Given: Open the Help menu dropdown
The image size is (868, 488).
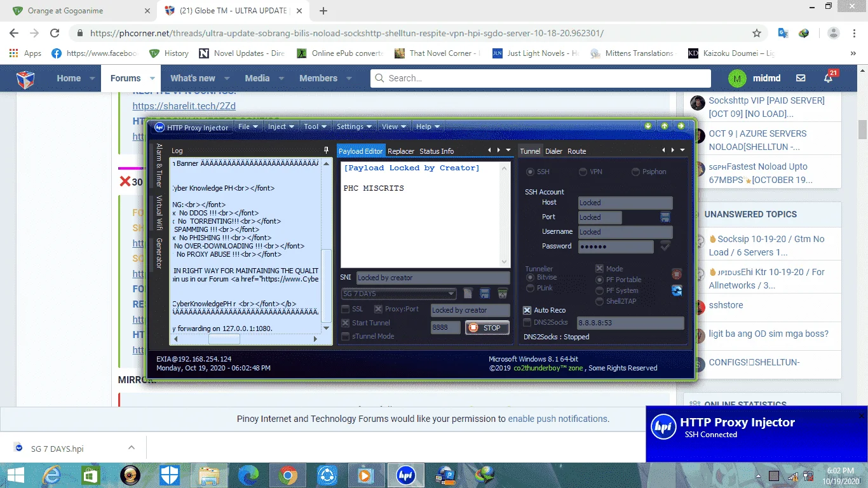Looking at the screenshot, I should 428,126.
